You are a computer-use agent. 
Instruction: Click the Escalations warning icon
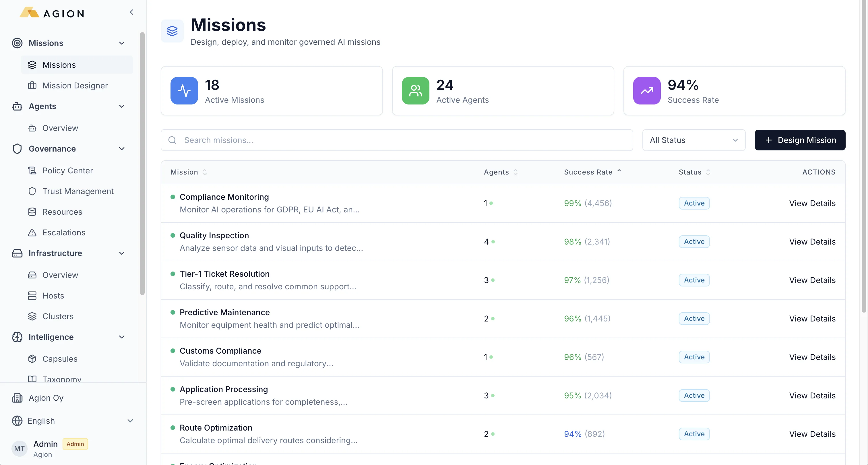pos(32,232)
